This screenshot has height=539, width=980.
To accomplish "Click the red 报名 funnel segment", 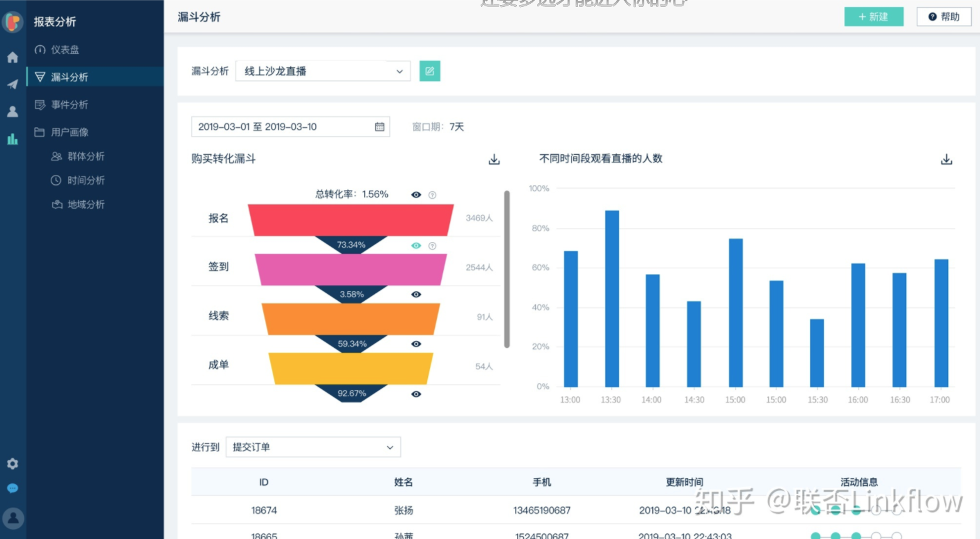I will tap(351, 220).
